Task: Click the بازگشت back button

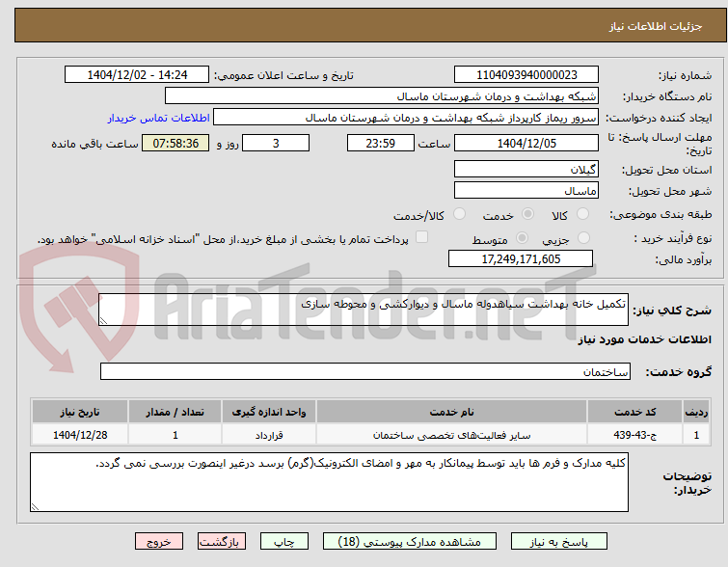Action: click(222, 542)
